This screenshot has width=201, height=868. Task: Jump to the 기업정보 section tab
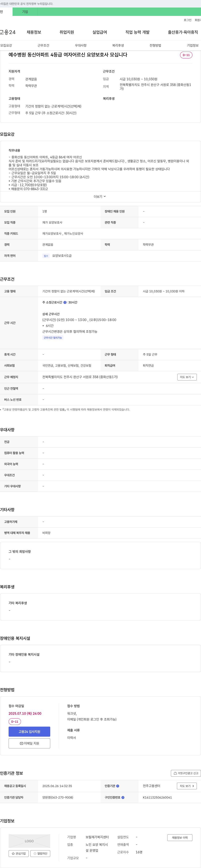(193, 45)
